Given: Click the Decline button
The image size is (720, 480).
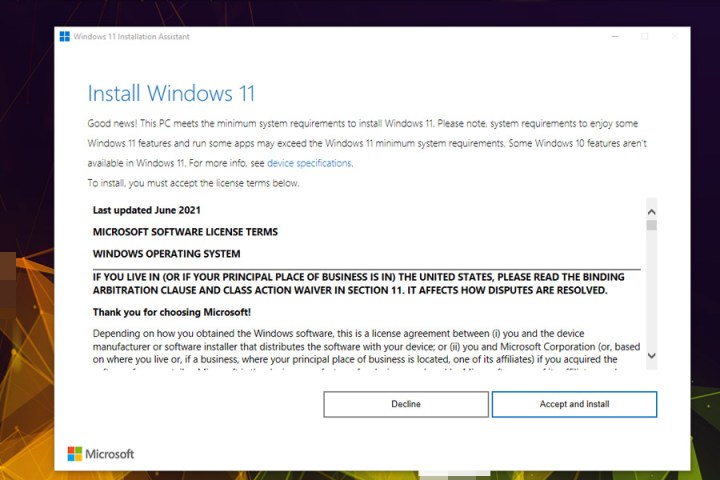Looking at the screenshot, I should [406, 404].
